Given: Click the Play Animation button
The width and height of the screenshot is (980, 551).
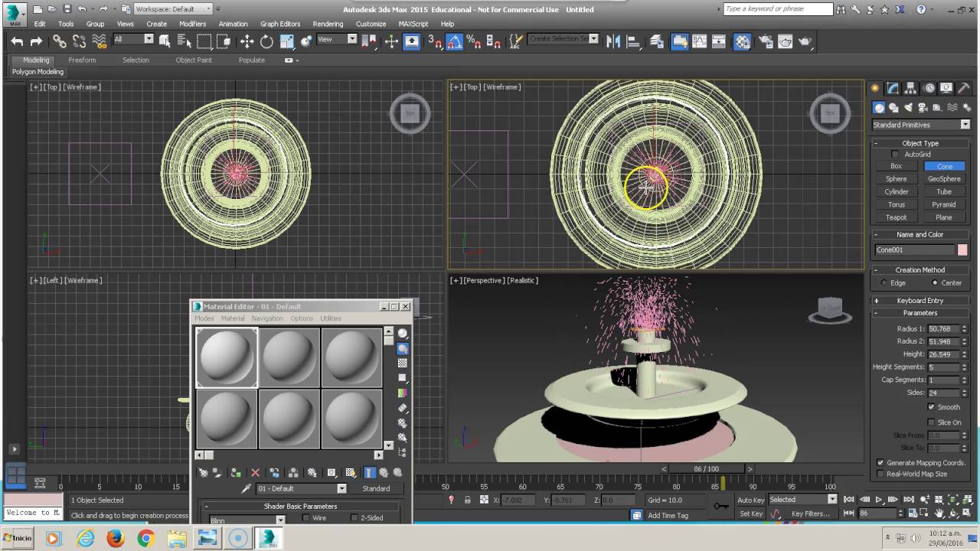Looking at the screenshot, I should tap(879, 500).
